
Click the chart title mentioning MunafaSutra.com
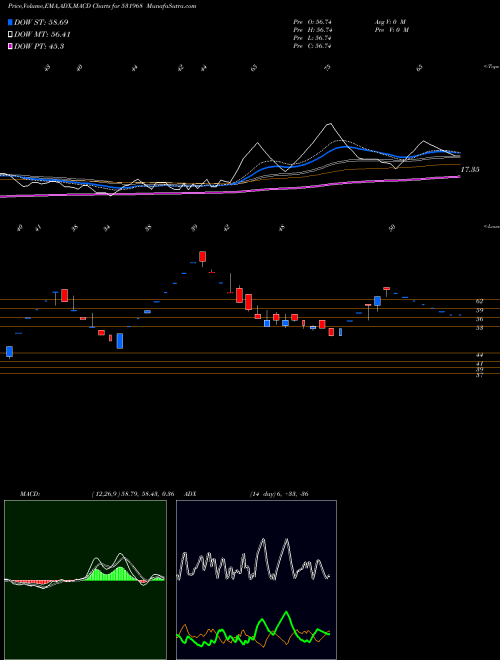(x=102, y=6)
